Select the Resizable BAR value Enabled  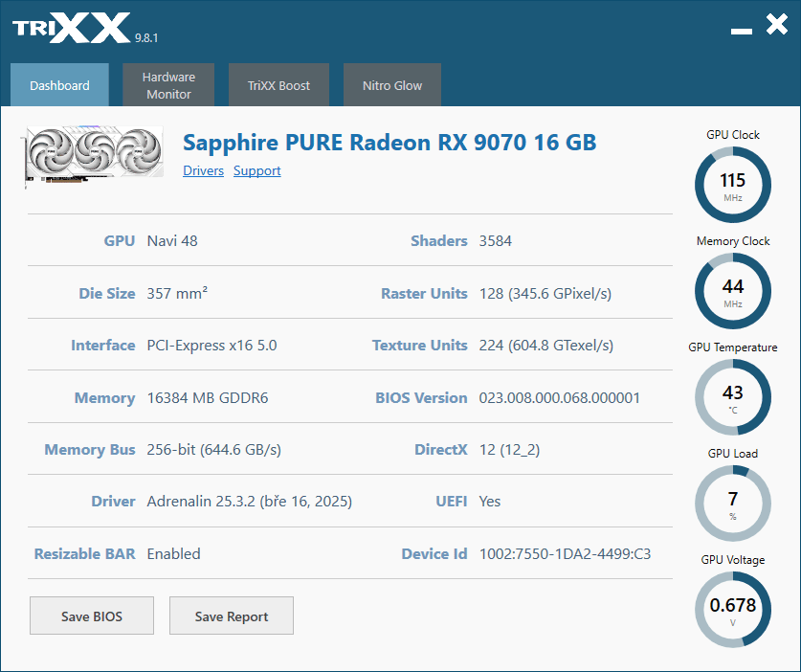click(x=173, y=554)
